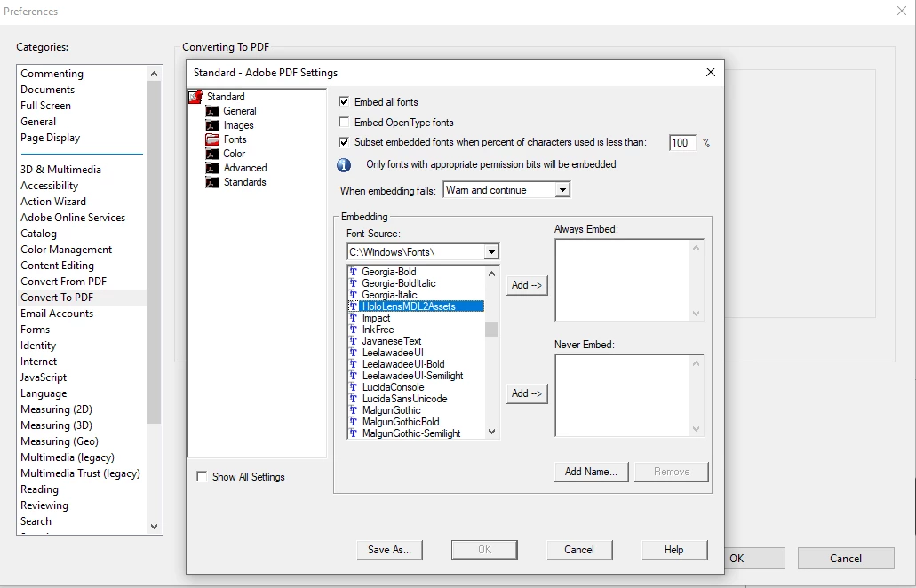Click the font list scroll-up arrow
The height and width of the screenshot is (588, 916).
(x=492, y=273)
